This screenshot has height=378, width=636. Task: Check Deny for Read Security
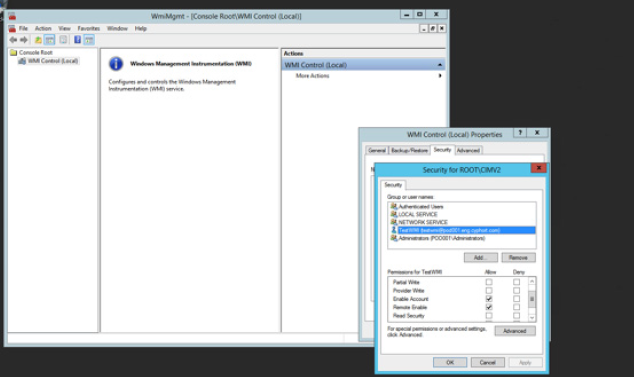point(516,316)
